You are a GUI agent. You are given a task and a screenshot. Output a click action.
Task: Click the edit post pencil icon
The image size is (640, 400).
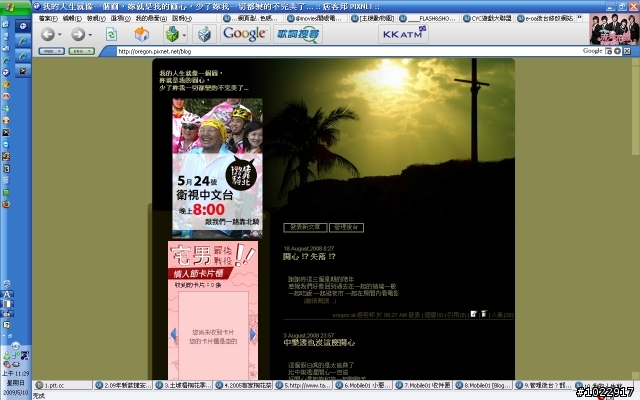click(473, 314)
